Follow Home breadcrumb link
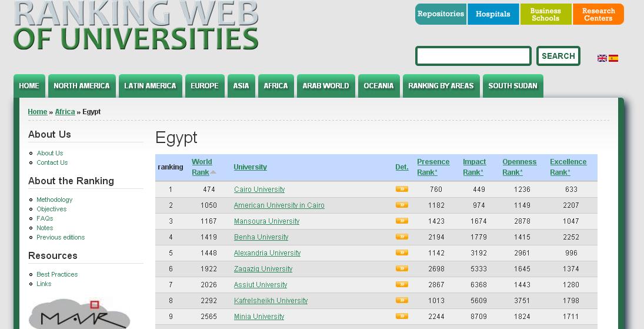 (x=38, y=112)
